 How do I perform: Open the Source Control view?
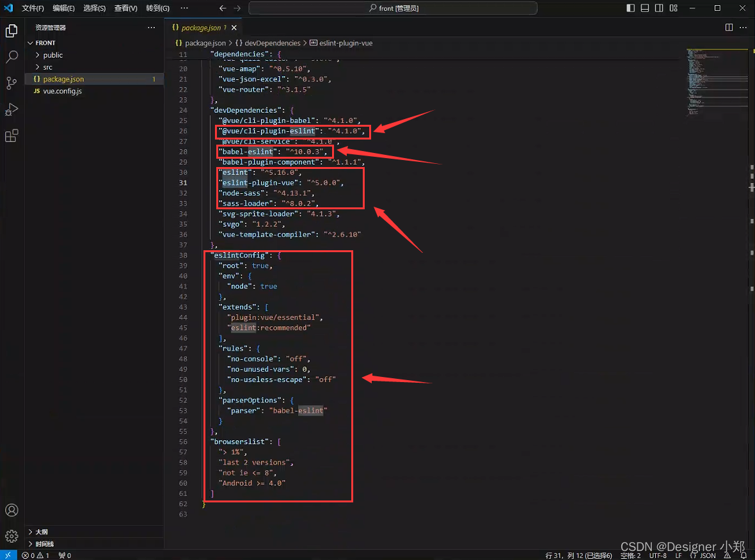pos(12,83)
